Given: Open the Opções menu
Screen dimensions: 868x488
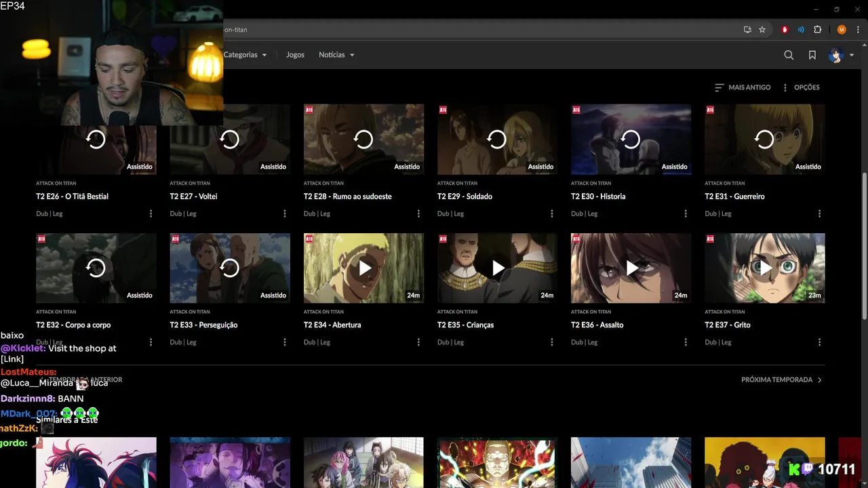Looking at the screenshot, I should [800, 87].
